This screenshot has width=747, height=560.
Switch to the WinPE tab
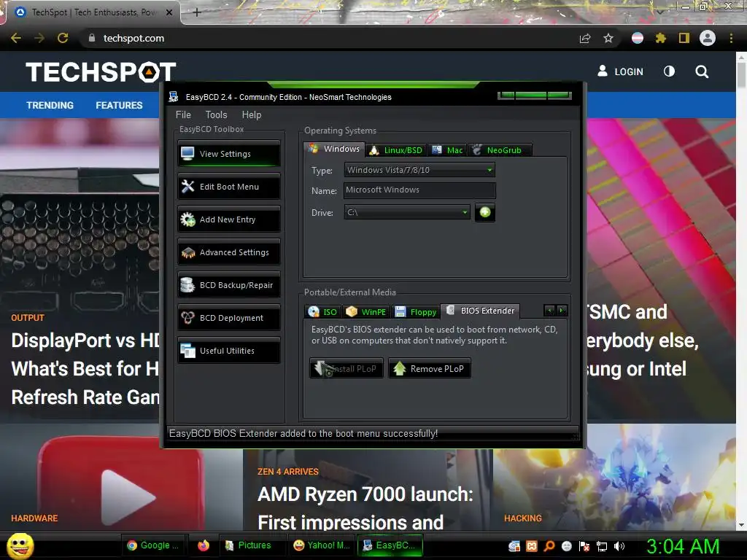click(366, 312)
